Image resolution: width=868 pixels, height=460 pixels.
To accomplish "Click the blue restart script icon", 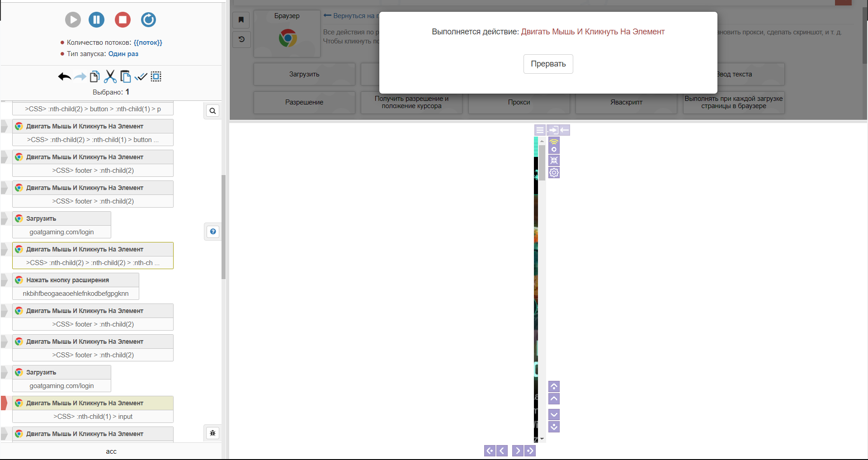I will coord(148,19).
